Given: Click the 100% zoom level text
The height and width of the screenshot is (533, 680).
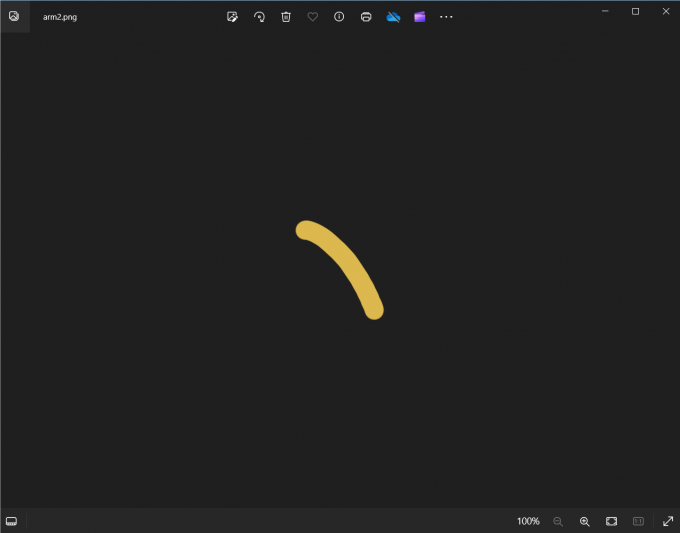Looking at the screenshot, I should click(x=528, y=521).
